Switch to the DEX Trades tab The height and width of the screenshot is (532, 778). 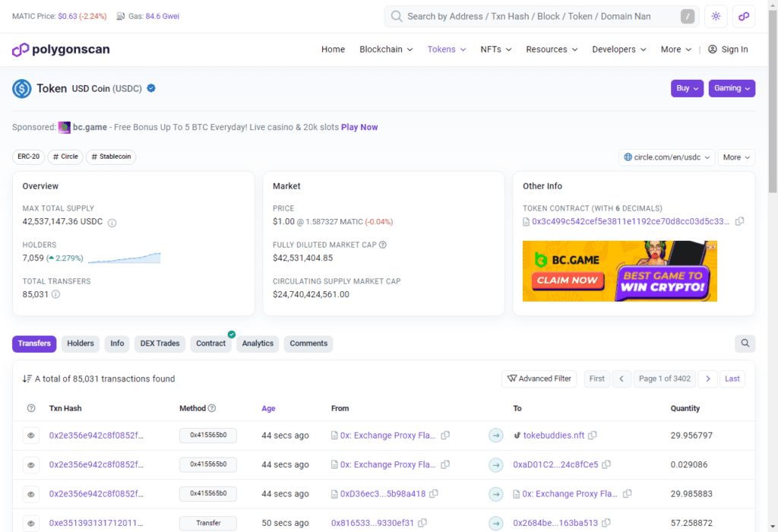coord(160,344)
